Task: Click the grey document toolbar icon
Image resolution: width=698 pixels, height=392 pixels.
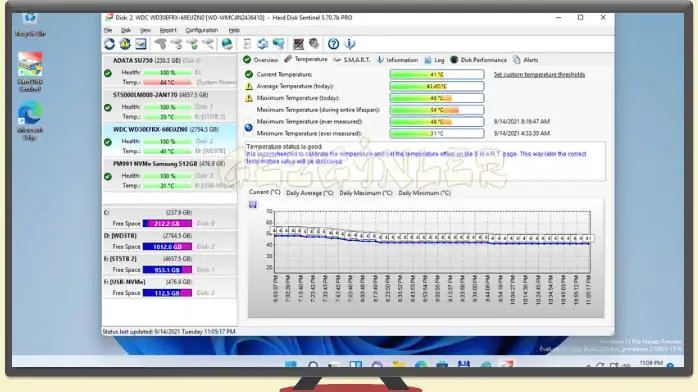Action: [247, 44]
